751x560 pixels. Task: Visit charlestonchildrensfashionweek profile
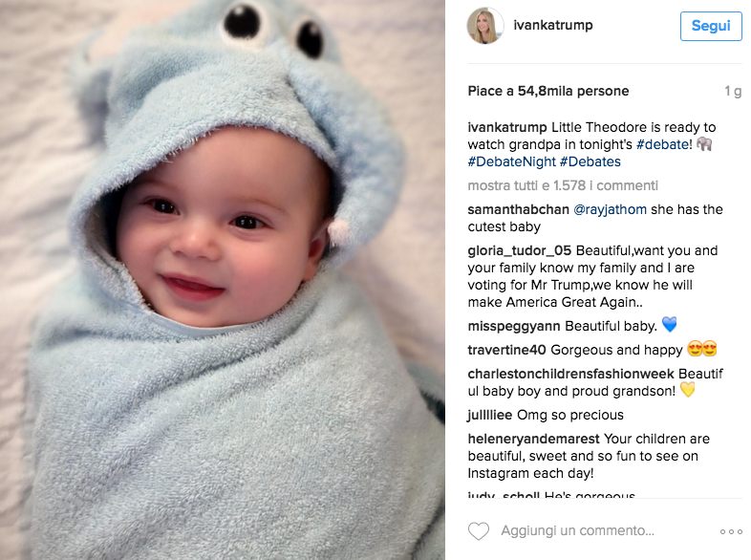point(571,374)
